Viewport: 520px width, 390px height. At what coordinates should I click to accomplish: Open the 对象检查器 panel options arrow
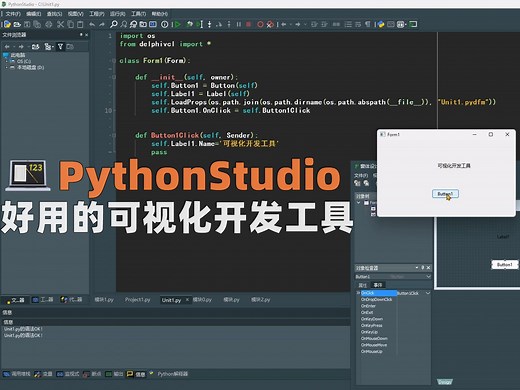click(x=417, y=268)
